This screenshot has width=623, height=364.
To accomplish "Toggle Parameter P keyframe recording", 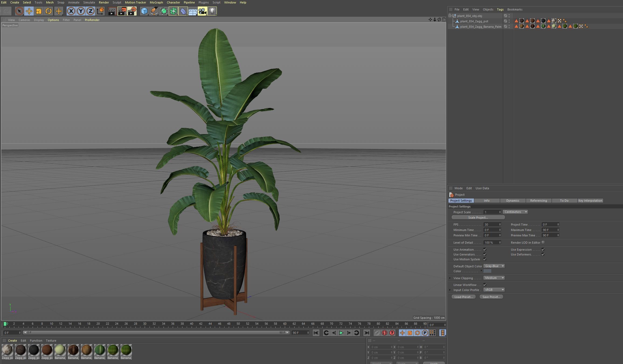I will tap(425, 333).
